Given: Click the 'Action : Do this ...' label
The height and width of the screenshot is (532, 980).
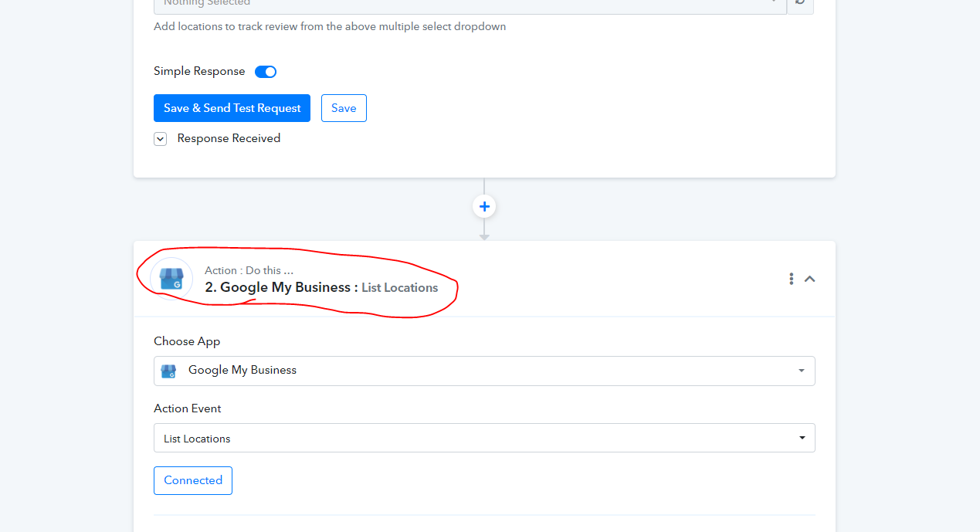Looking at the screenshot, I should [249, 270].
